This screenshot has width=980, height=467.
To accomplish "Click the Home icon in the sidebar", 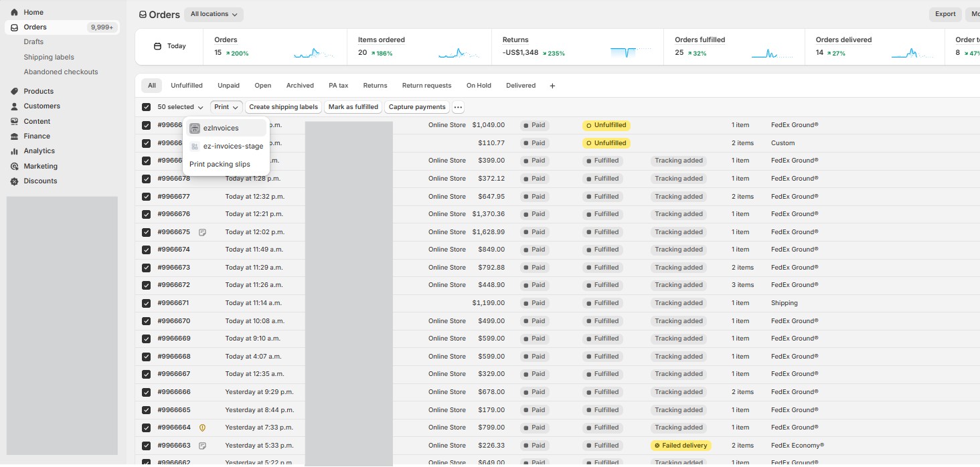I will coord(14,12).
